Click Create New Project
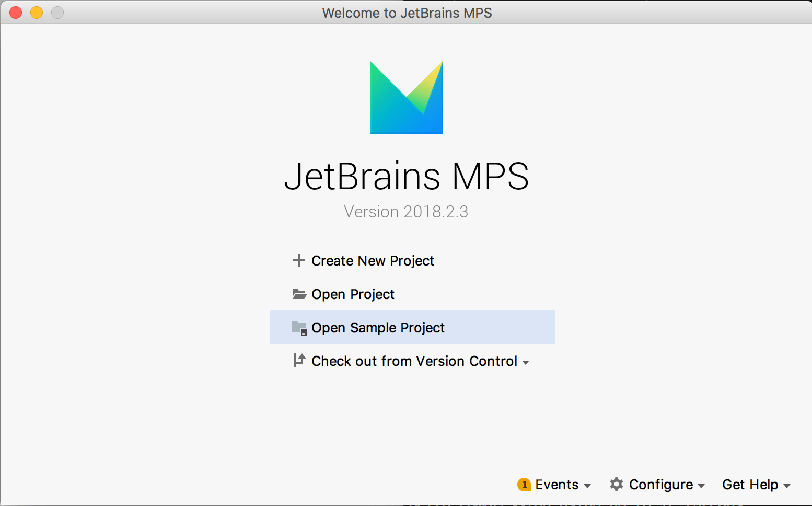The width and height of the screenshot is (812, 506). coord(373,260)
